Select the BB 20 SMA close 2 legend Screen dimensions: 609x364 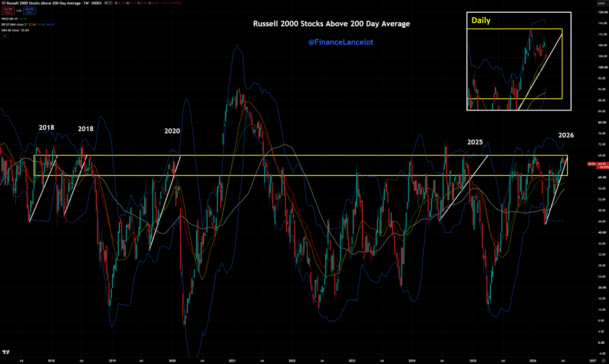tap(14, 24)
